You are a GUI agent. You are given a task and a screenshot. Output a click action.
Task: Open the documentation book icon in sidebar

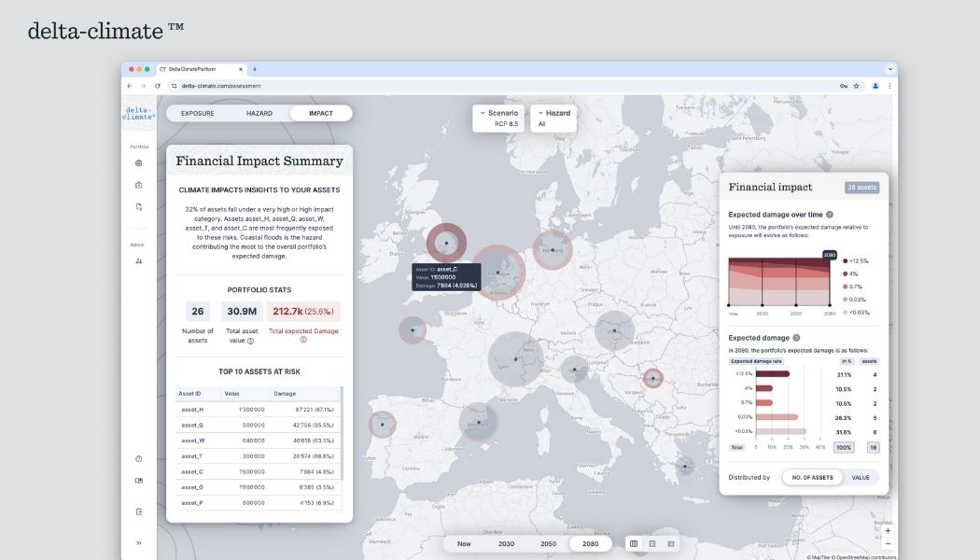[139, 481]
